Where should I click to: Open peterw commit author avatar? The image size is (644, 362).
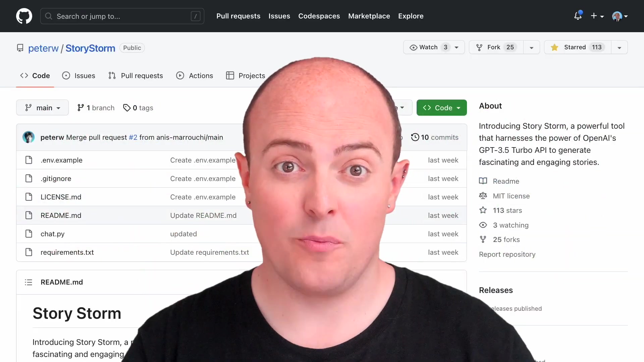(29, 137)
